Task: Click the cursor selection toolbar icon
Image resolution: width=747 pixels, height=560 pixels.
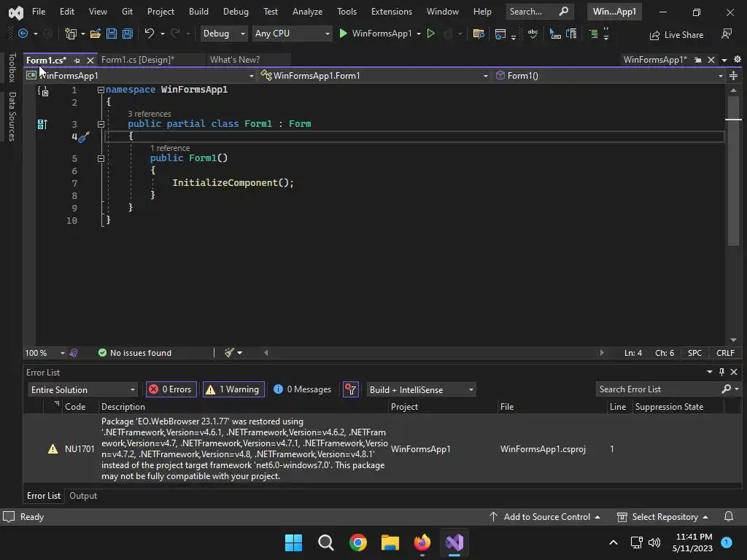Action: 554,34
